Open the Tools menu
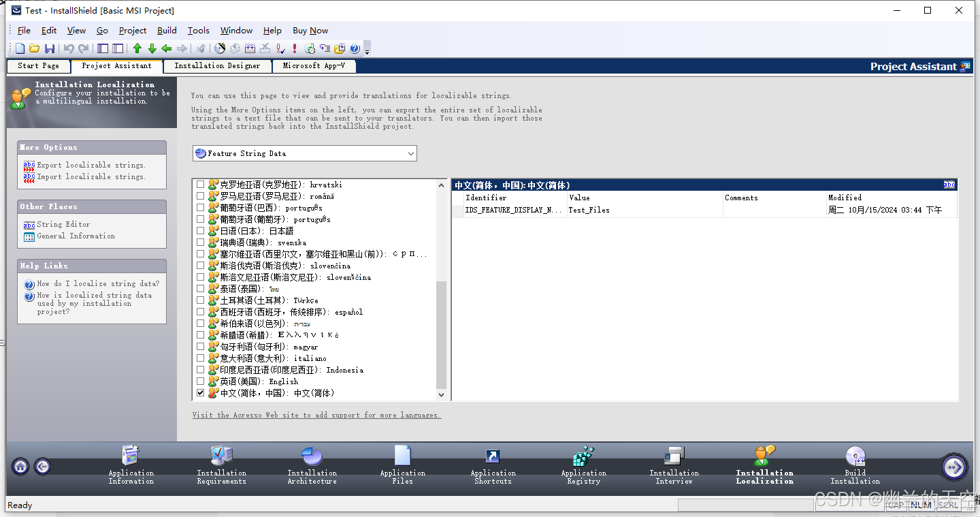The width and height of the screenshot is (980, 517). pos(199,30)
